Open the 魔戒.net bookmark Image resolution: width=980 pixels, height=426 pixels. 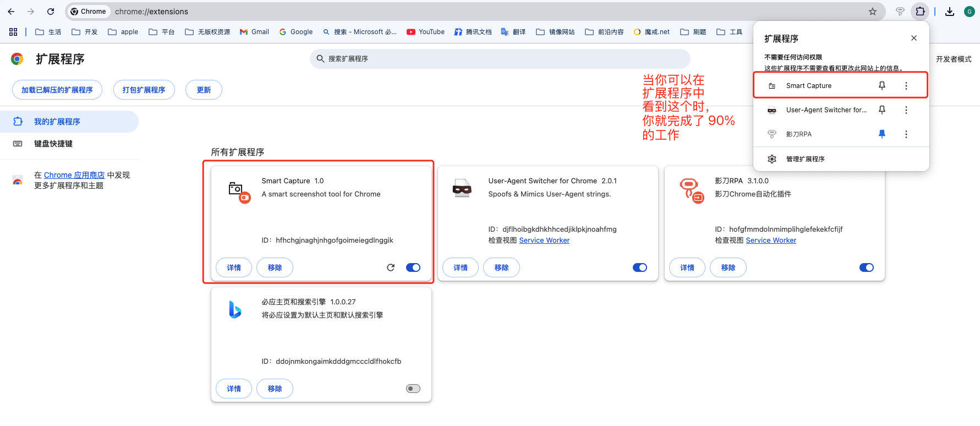[x=652, y=32]
